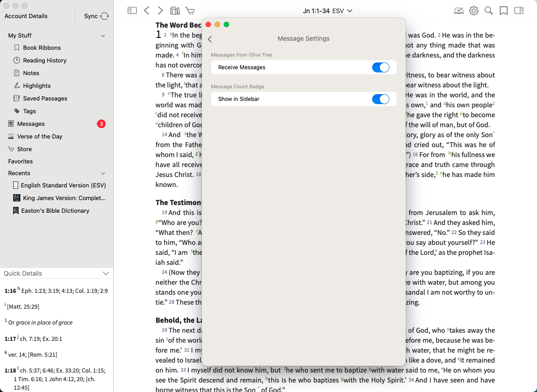
Task: Open the Jn 1:1-34 ESV passage dropdown
Action: coord(327,11)
